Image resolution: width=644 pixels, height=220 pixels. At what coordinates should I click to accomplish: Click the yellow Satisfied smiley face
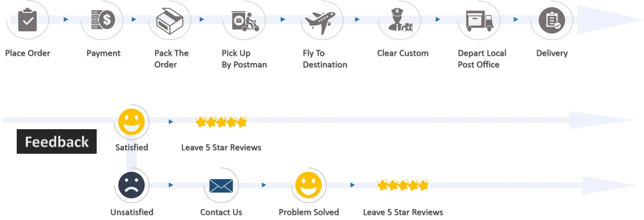[x=131, y=122]
